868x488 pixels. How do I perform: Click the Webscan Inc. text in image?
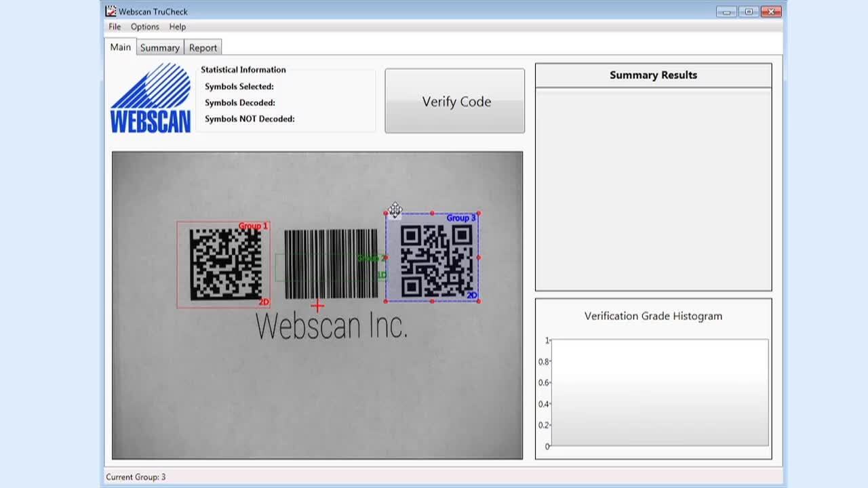332,326
